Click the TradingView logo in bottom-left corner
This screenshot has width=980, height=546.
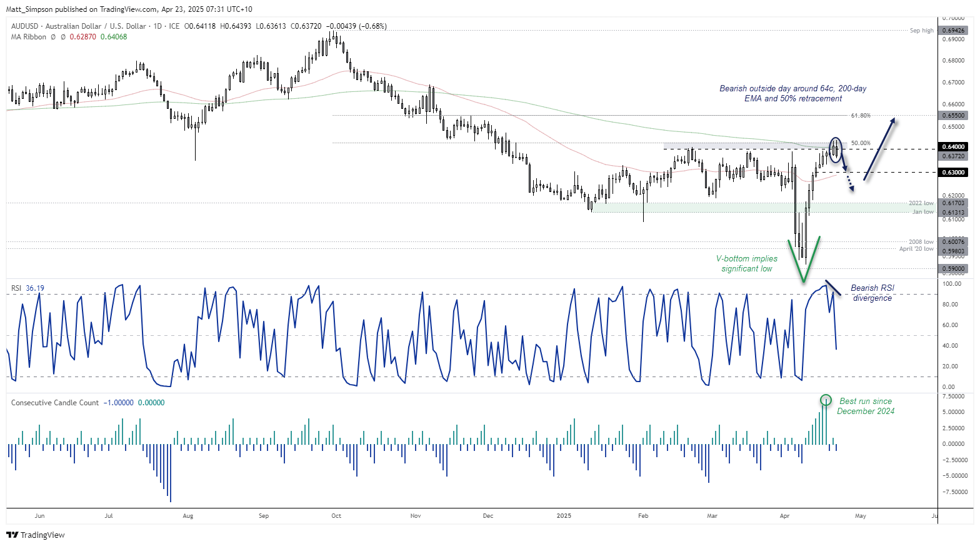tap(35, 535)
